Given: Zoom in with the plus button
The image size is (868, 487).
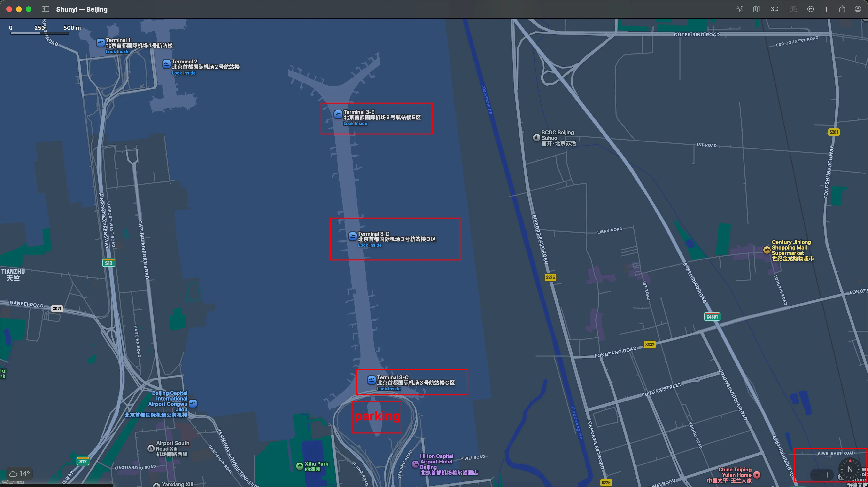Looking at the screenshot, I should pyautogui.click(x=827, y=475).
